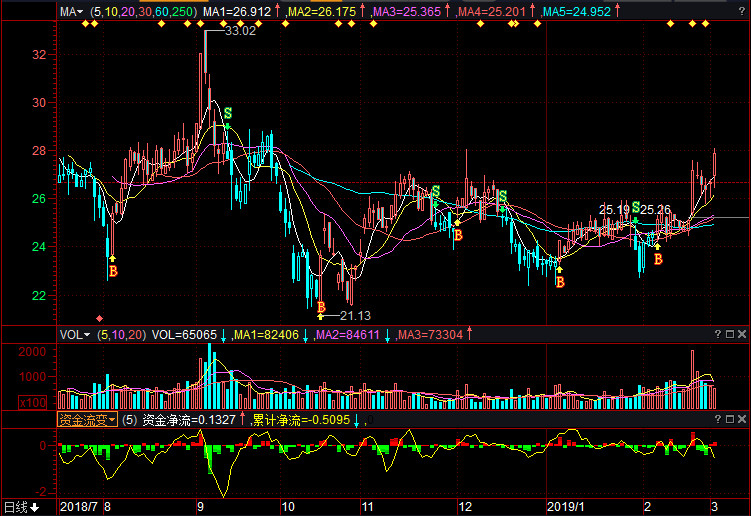The image size is (751, 516).
Task: Click the 25.19 price label
Action: click(x=614, y=210)
